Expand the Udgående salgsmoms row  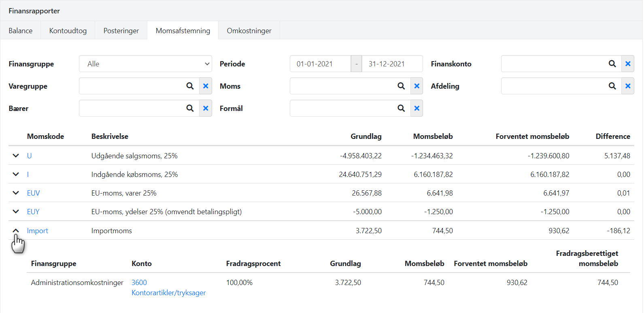click(x=16, y=155)
